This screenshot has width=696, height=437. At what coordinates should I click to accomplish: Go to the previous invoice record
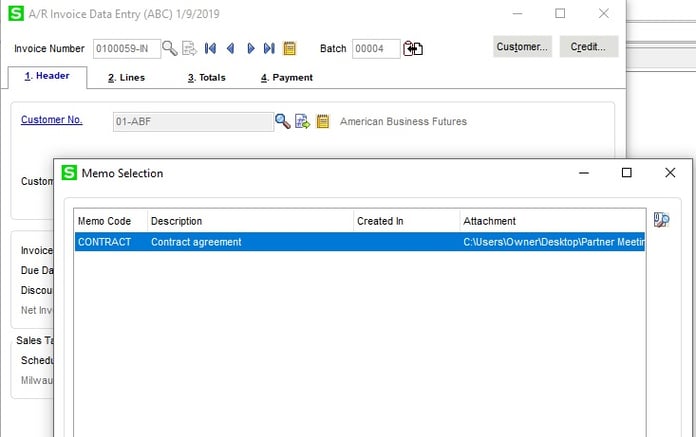pos(230,48)
